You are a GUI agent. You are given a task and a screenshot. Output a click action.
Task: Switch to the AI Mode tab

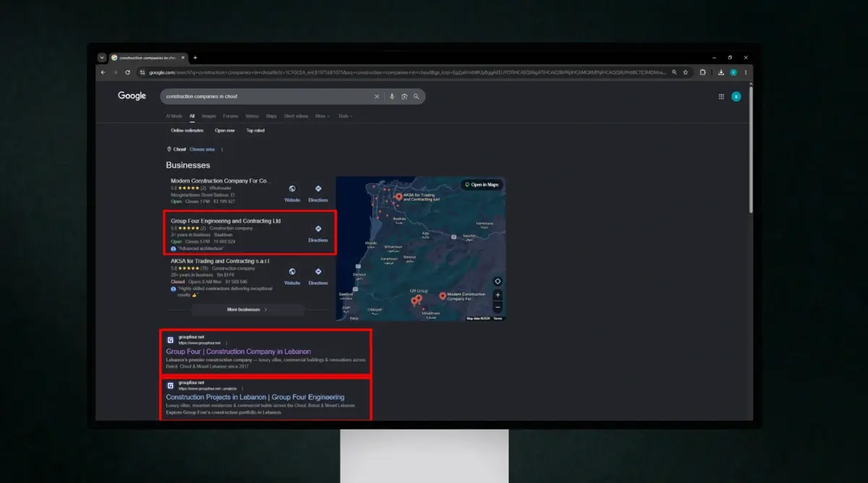point(174,116)
